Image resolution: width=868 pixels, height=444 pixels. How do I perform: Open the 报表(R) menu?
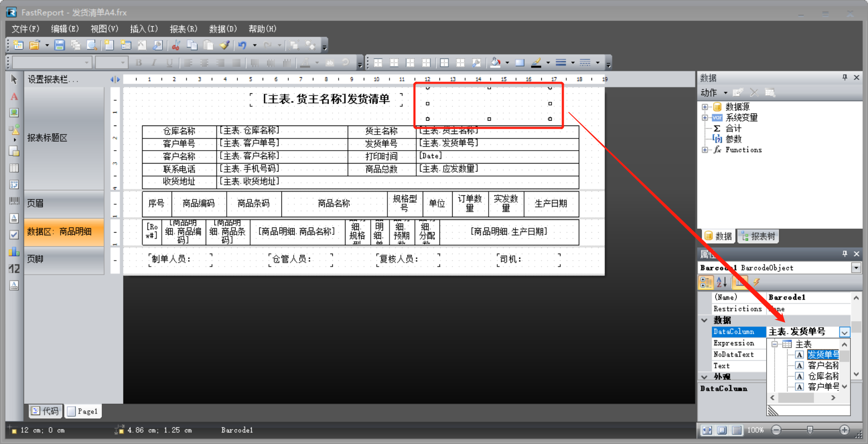coord(184,28)
